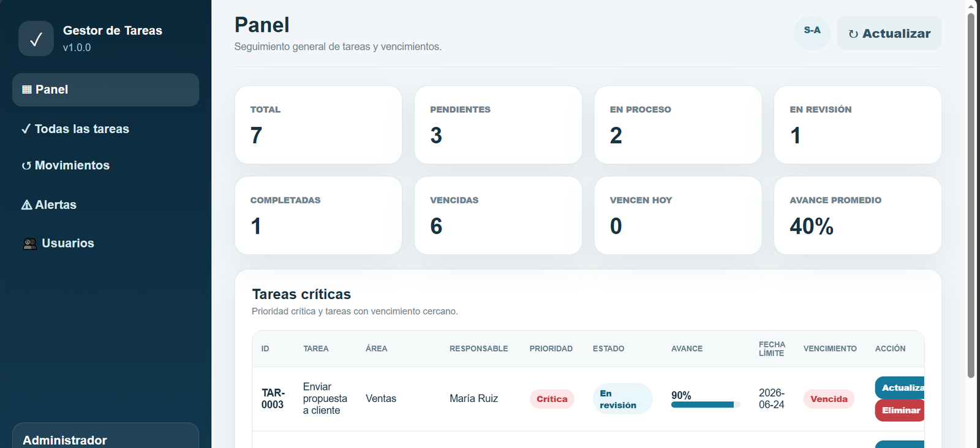Open the Movimientos section

point(105,165)
